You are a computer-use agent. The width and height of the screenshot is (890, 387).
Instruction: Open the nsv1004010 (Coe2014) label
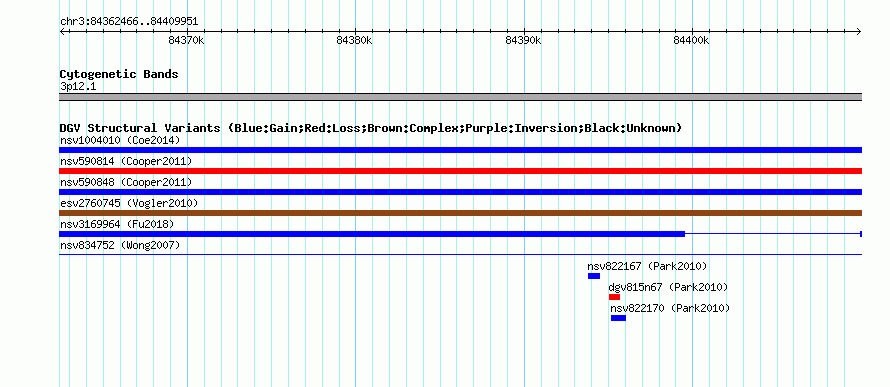[x=120, y=140]
